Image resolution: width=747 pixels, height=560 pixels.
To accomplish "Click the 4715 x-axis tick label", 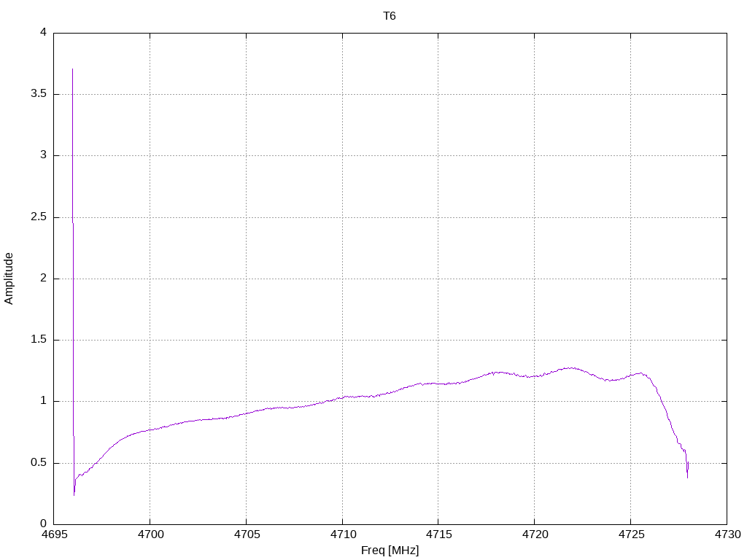I will [438, 534].
